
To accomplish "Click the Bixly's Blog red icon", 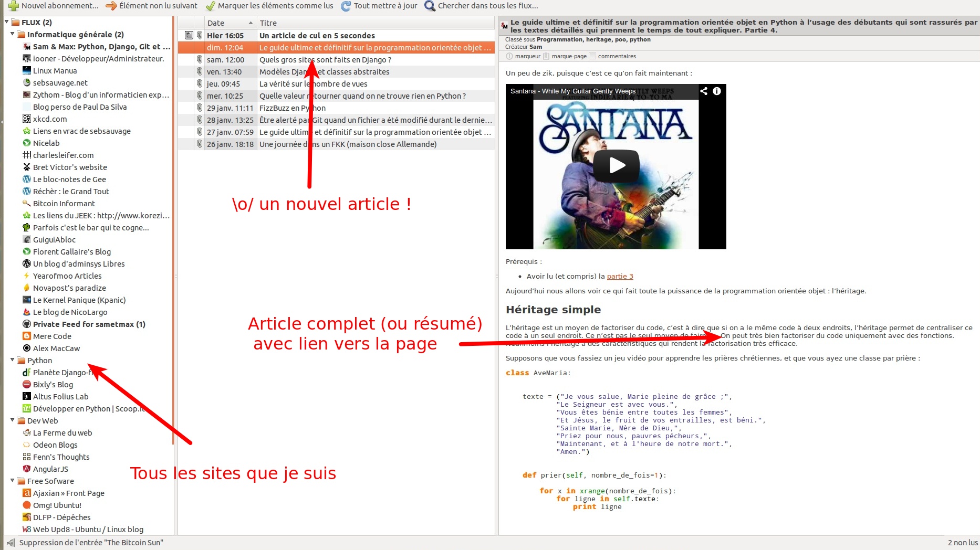I will (27, 385).
